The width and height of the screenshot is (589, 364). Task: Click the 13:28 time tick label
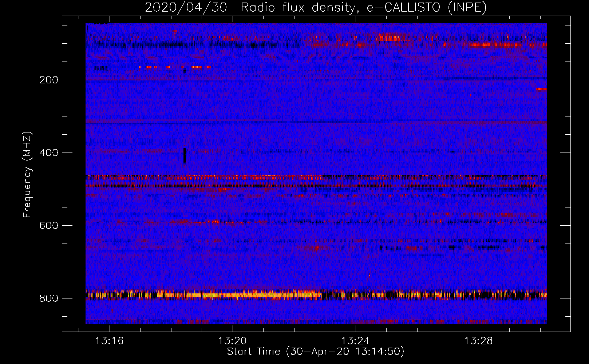pyautogui.click(x=479, y=341)
